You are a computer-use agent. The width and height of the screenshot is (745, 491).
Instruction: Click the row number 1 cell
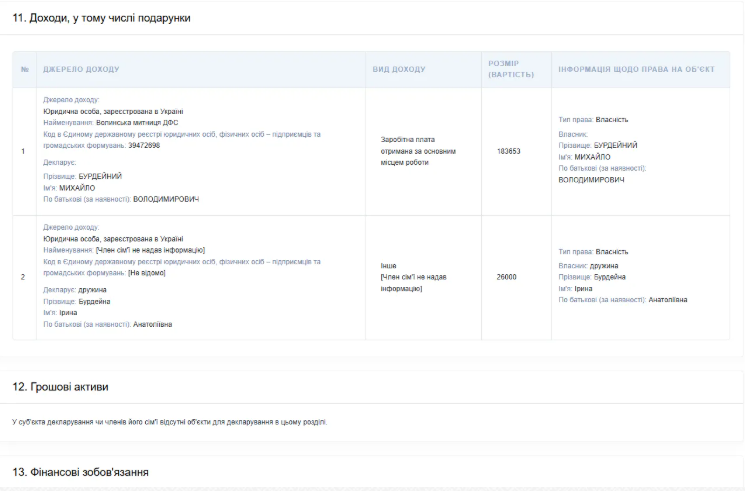click(23, 151)
